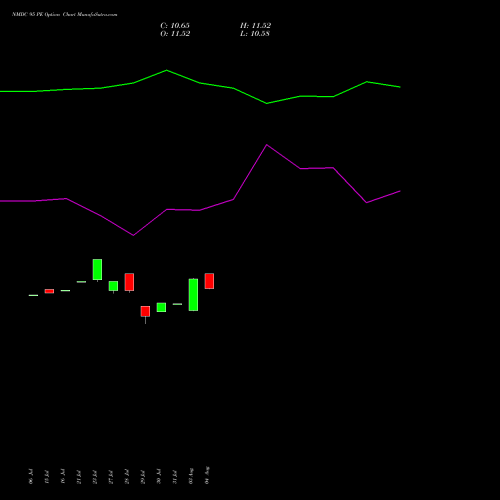The image size is (500, 500).
Task: Click the peak of the green indicator line
Action: click(x=167, y=70)
